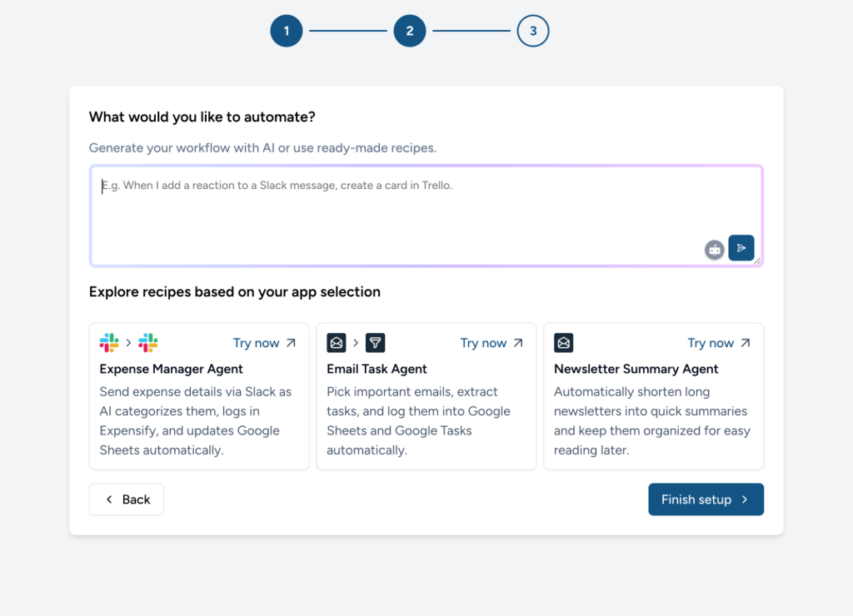Click the robot AI assistant icon

pos(714,249)
